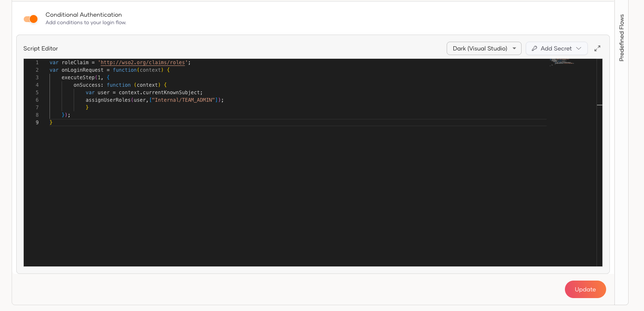Click the Update button

(585, 289)
